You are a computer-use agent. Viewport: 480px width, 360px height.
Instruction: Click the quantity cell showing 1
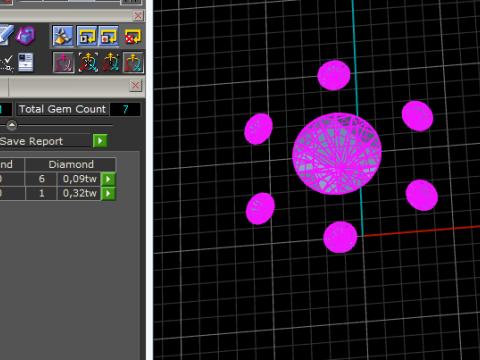click(41, 193)
